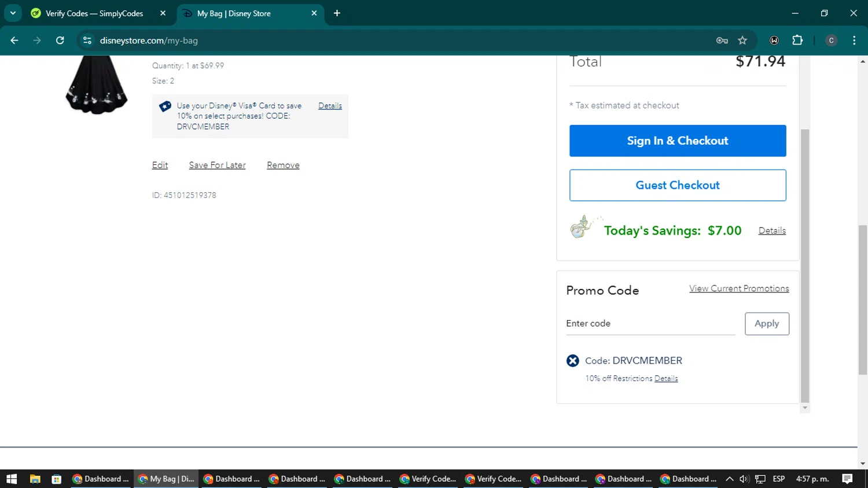Click the order summary inner scrollbar

pos(804,265)
